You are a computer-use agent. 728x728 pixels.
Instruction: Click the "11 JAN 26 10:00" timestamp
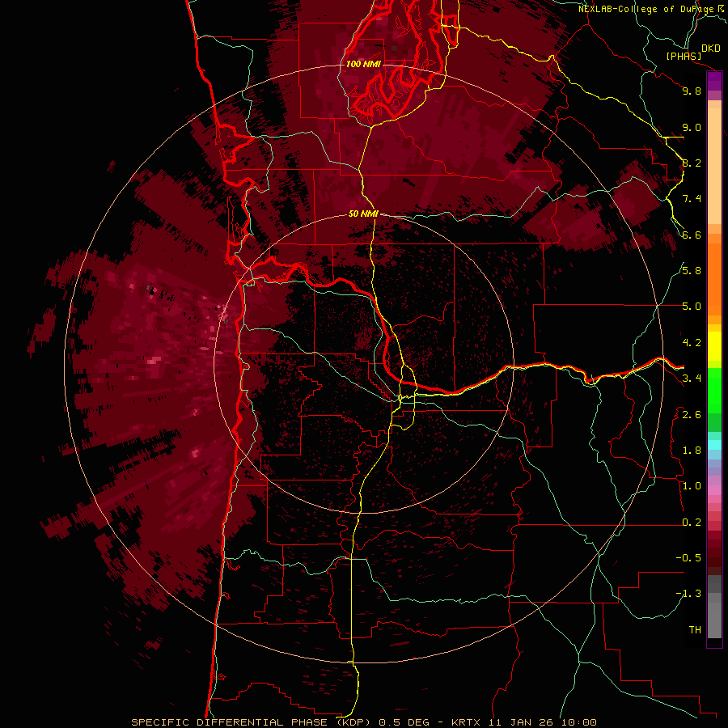542,722
